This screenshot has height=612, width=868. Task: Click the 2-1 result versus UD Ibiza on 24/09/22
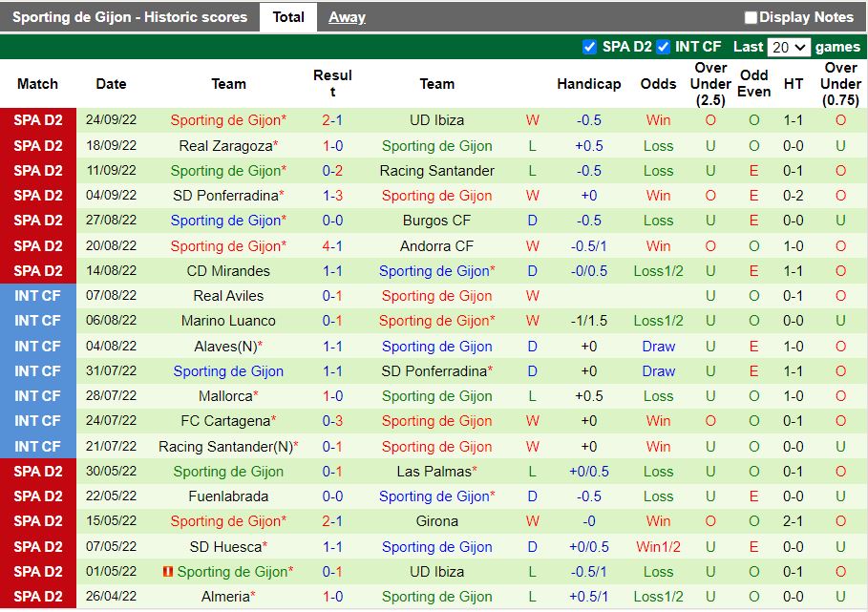332,120
